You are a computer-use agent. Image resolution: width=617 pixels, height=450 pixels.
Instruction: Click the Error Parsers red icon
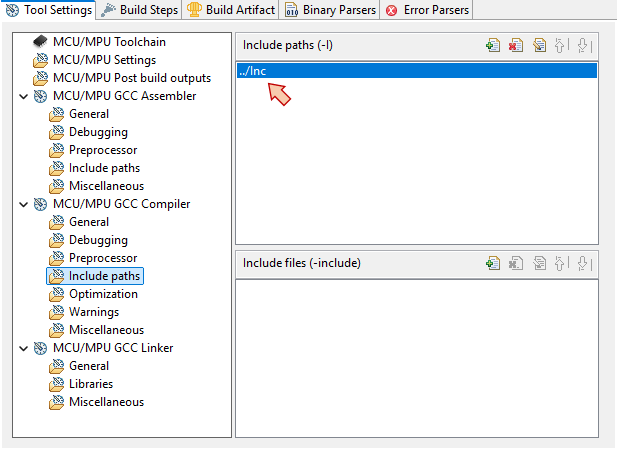392,10
